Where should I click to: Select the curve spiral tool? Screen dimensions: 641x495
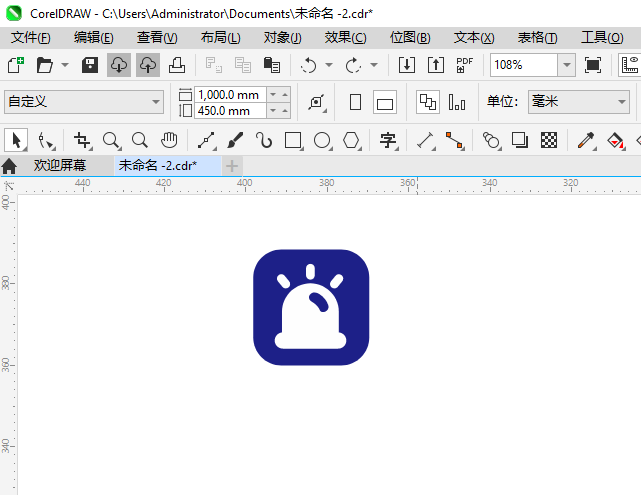264,141
